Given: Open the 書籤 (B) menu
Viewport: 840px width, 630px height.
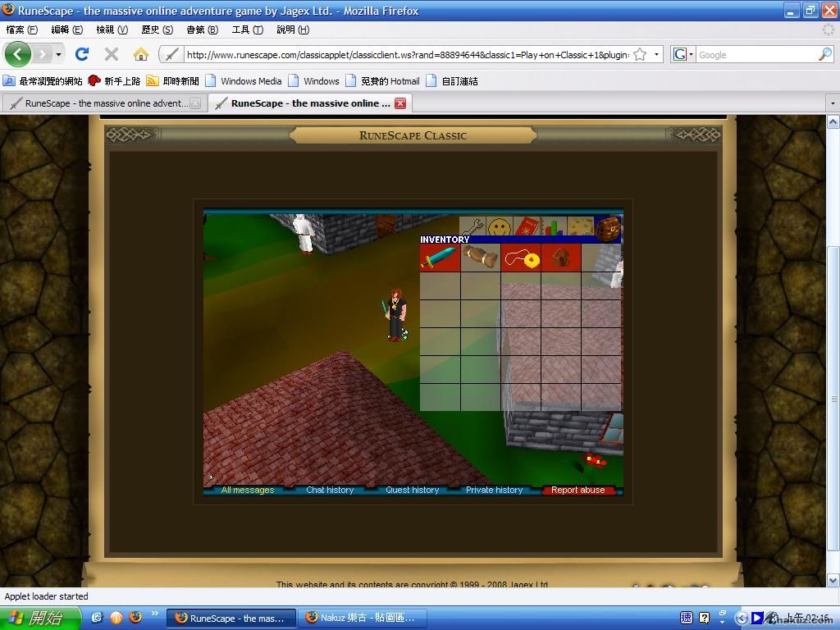Looking at the screenshot, I should 202,30.
